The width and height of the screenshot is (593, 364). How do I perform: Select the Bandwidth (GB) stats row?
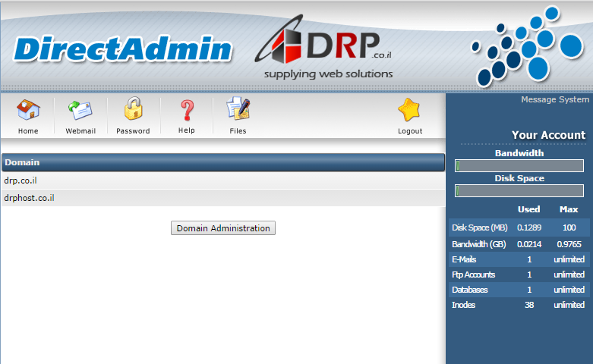[519, 243]
